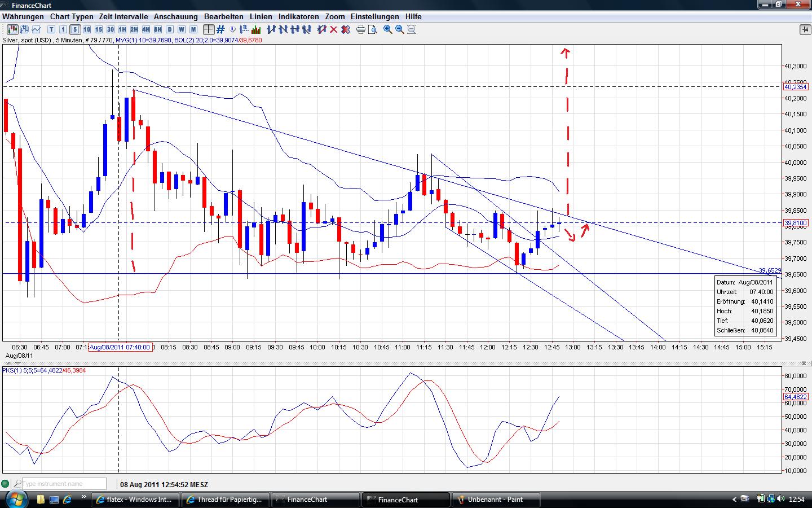812x508 pixels.
Task: Open the print preview icon
Action: 372,29
